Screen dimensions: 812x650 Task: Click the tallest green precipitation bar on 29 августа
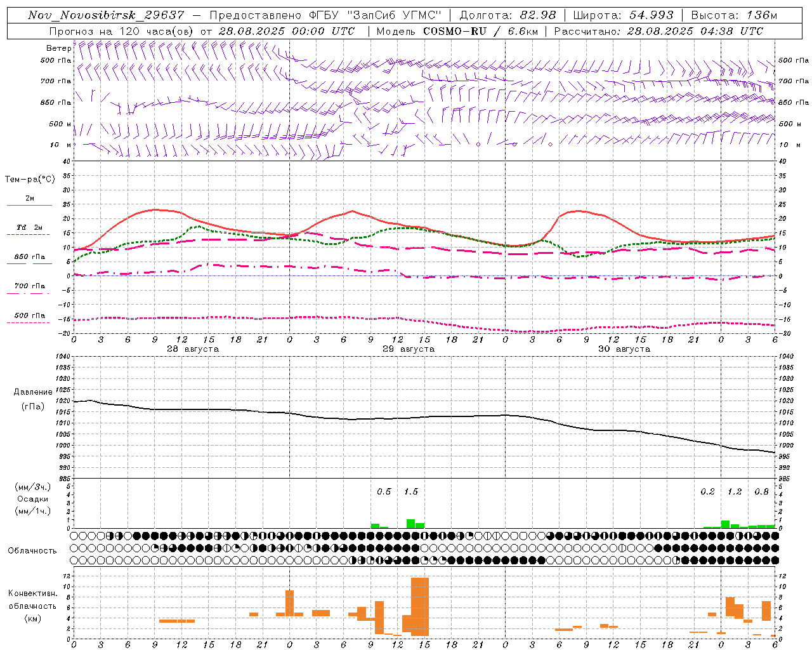tap(411, 524)
